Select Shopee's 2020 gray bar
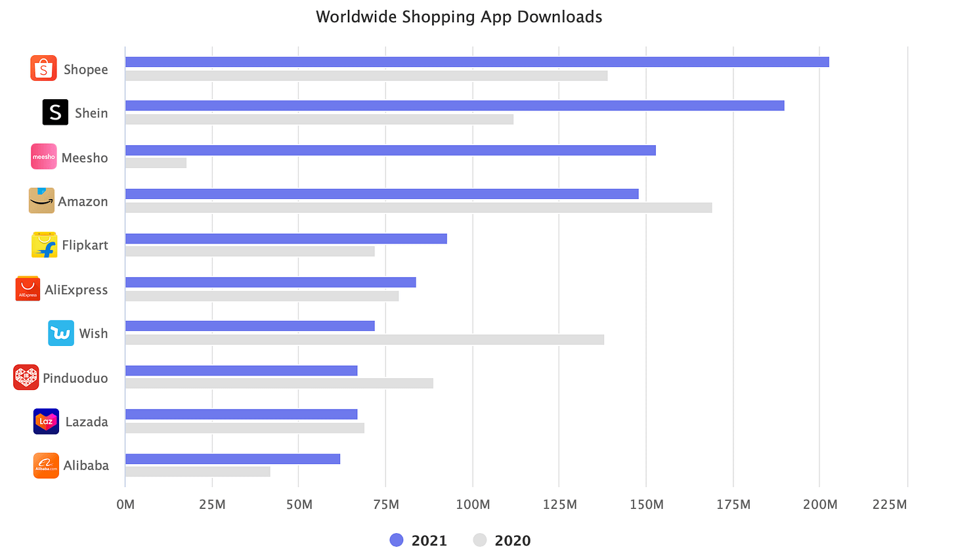Screen dimensions: 956x560 pos(366,75)
